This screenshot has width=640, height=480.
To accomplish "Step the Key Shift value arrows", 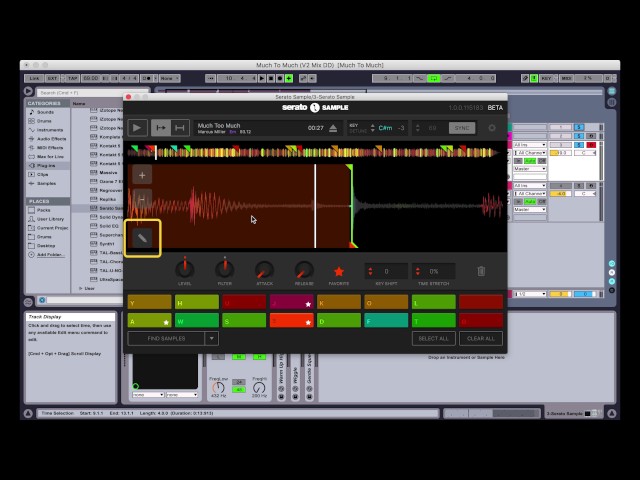I will click(x=370, y=271).
